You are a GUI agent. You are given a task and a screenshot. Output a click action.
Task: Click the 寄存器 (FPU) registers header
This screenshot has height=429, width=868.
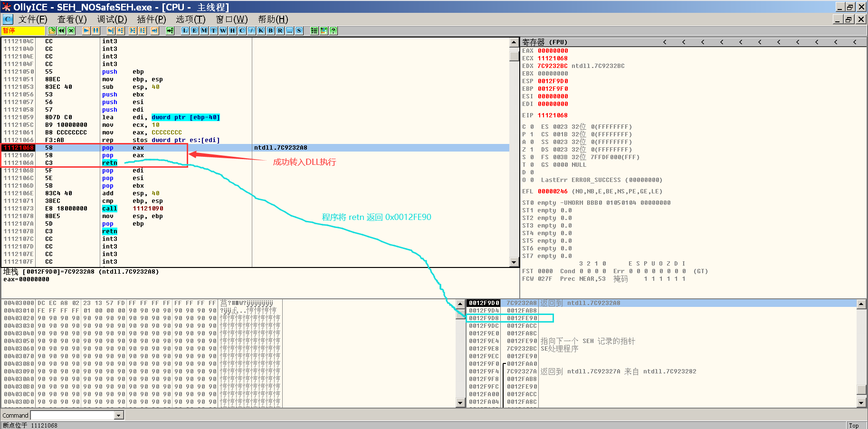pos(545,42)
